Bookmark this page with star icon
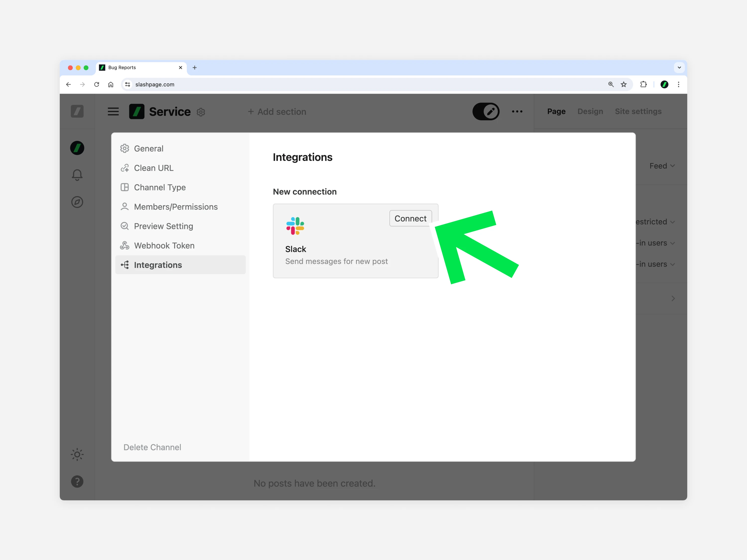The image size is (747, 560). pos(624,84)
